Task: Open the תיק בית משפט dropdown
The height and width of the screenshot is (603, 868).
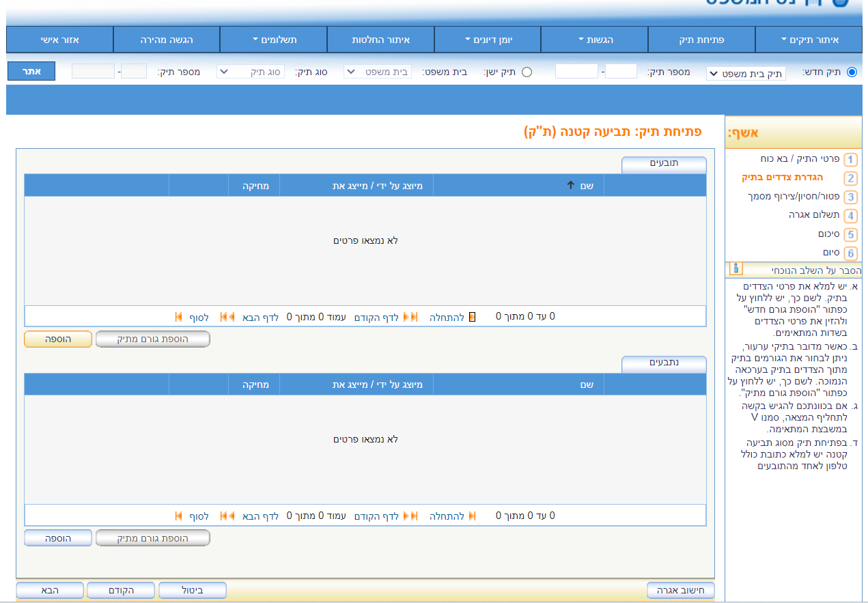Action: (746, 73)
